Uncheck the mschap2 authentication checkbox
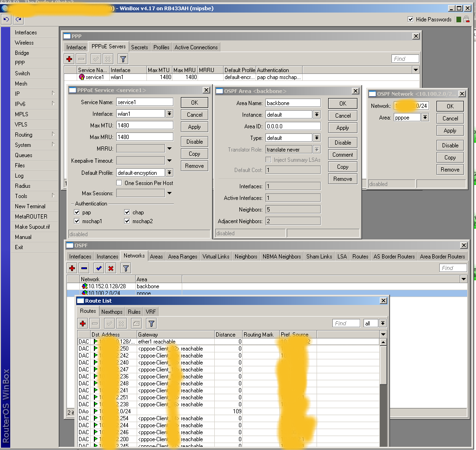Image resolution: width=476 pixels, height=450 pixels. click(x=127, y=221)
